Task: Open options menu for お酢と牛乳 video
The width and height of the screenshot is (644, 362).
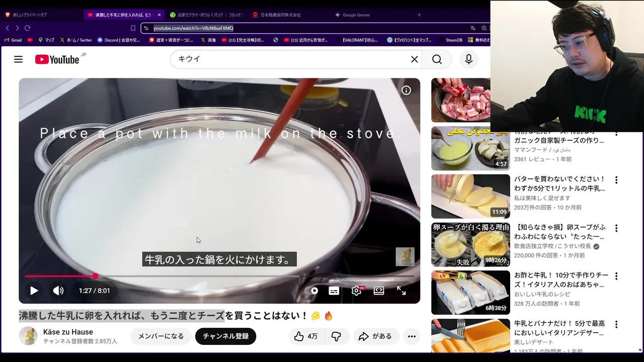Action: pyautogui.click(x=616, y=277)
